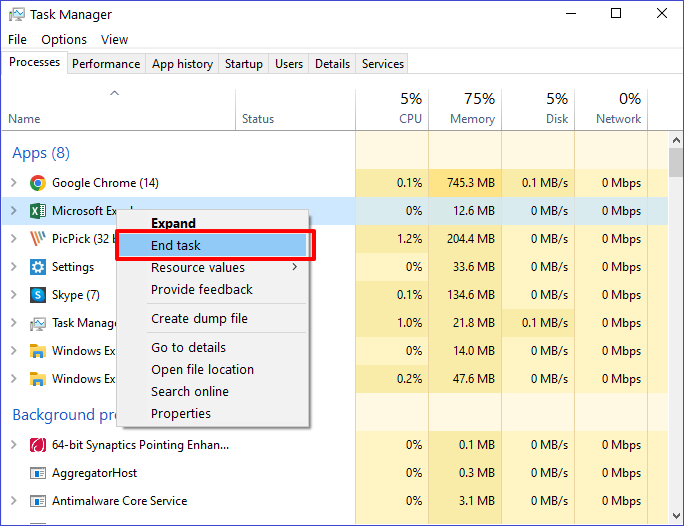Switch to the Details tab
The width and height of the screenshot is (684, 526).
pyautogui.click(x=332, y=64)
